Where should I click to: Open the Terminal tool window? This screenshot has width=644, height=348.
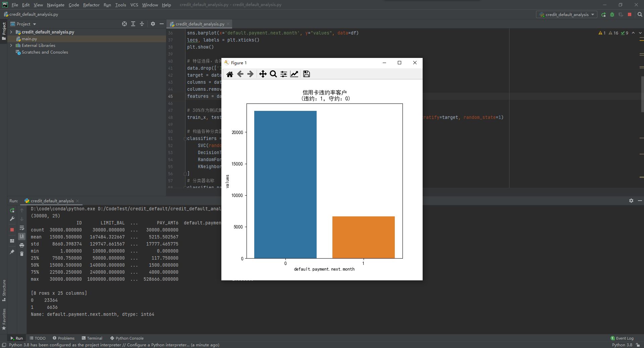(x=92, y=338)
